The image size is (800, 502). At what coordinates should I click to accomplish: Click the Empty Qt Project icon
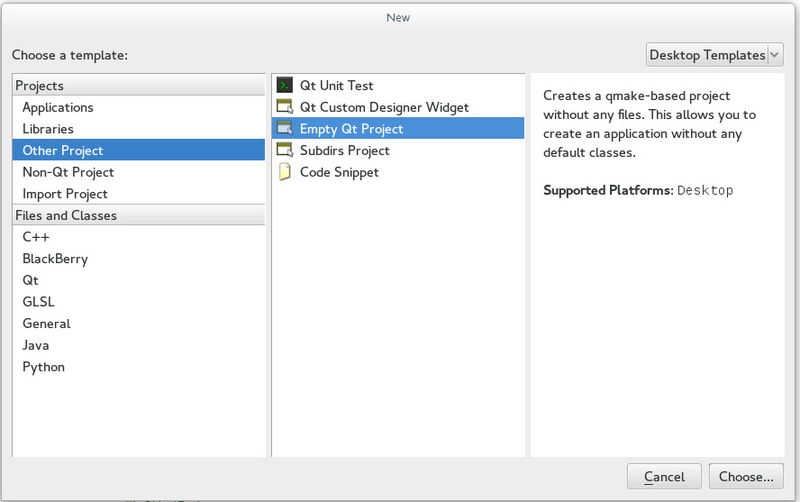tap(285, 129)
